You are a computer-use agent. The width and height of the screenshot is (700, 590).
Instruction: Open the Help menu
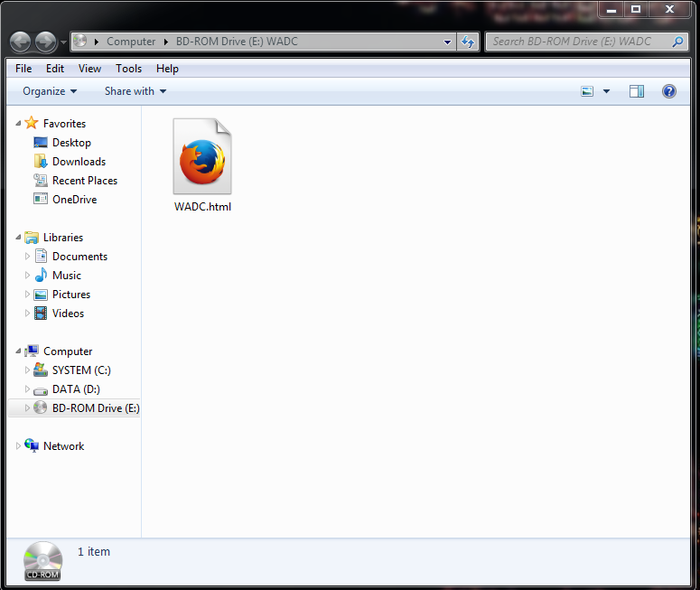point(167,69)
